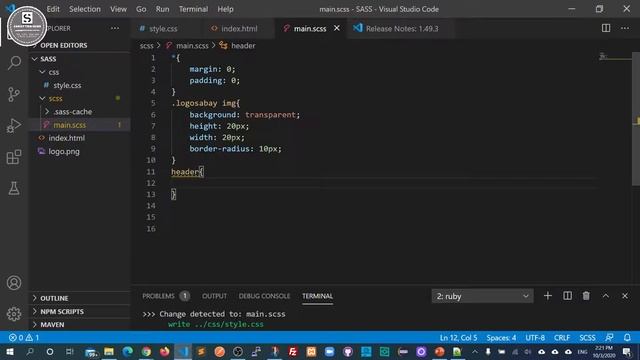Open Google Chrome from taskbar

point(146,351)
